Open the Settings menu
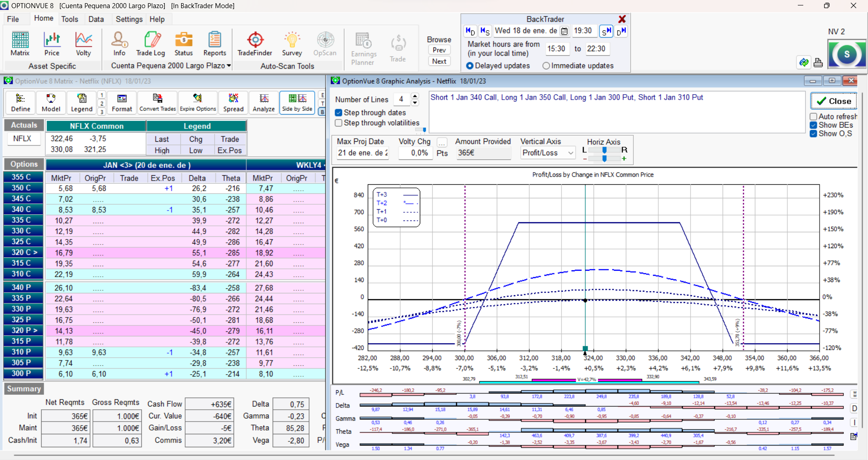Viewport: 868px width, 460px height. click(x=129, y=19)
